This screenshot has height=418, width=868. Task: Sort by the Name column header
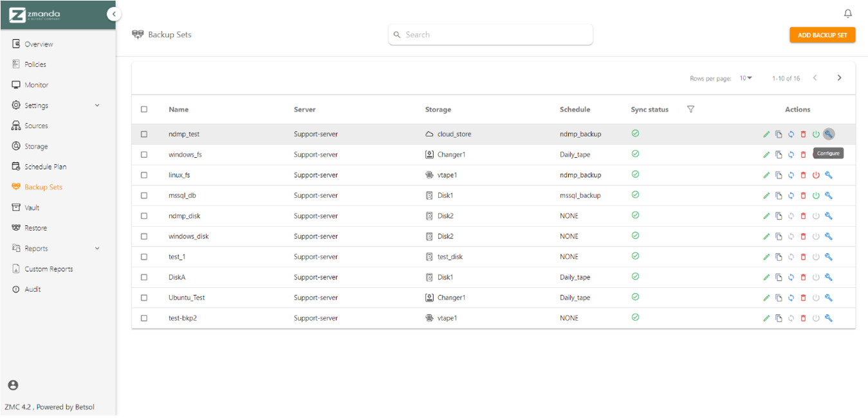click(x=178, y=109)
